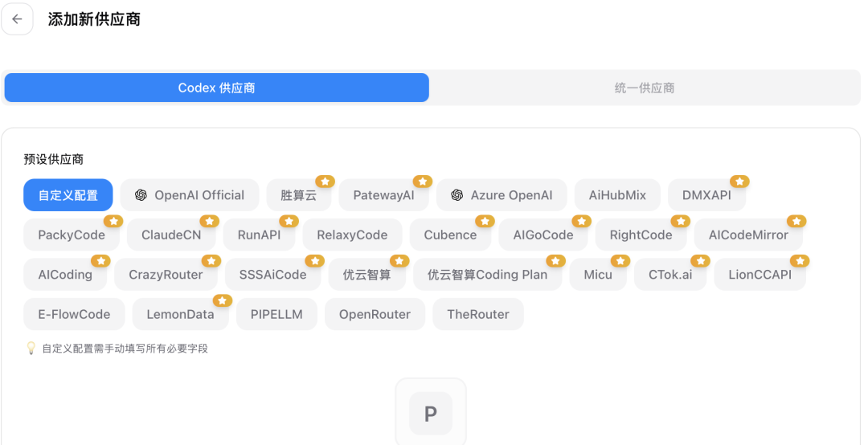Click the star badge on Micu
Viewport: 868px width, 445px height.
coord(620,261)
